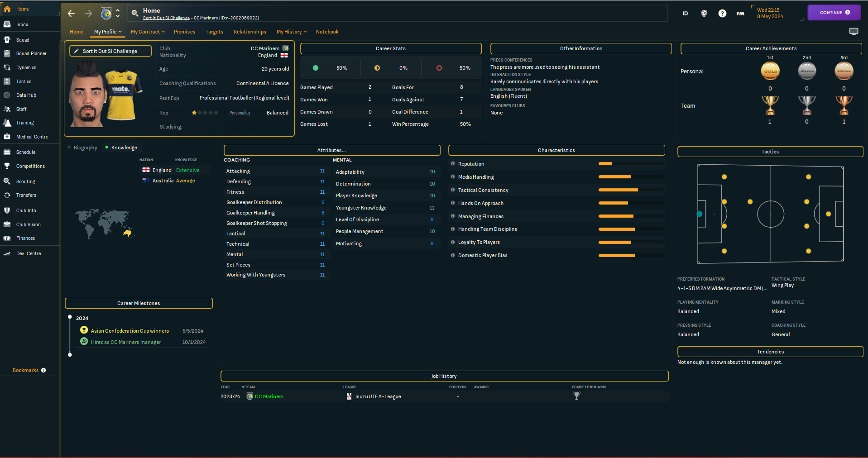Click the Reputation characteristic bar
The width and height of the screenshot is (868, 458).
[x=631, y=164]
